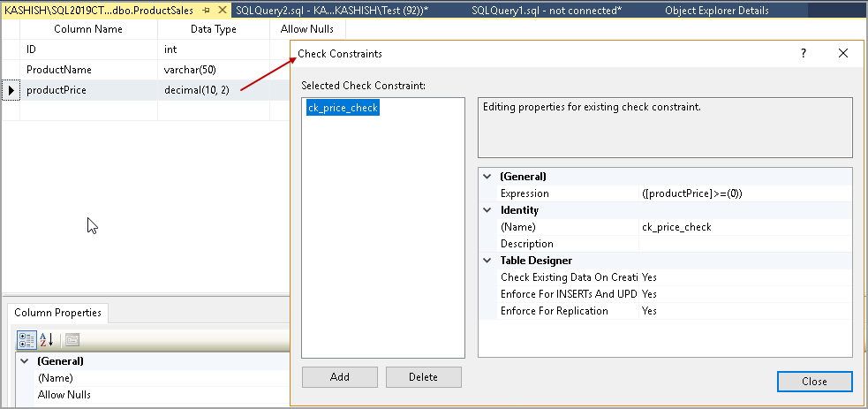Collapse the (General) section in Check Constraints
The image size is (868, 409).
[487, 177]
